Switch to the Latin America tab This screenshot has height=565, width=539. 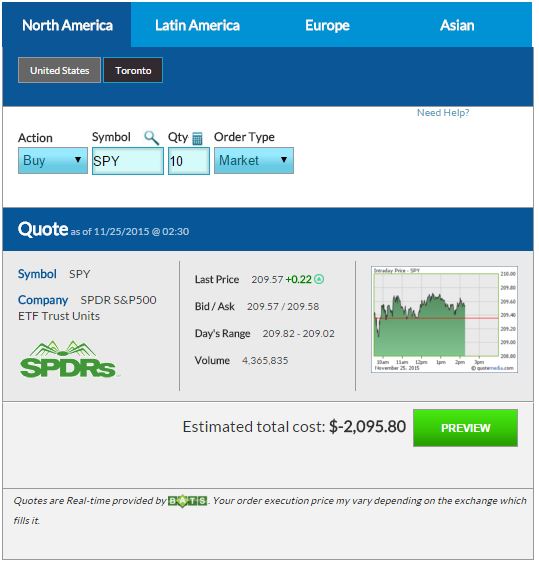pos(197,25)
